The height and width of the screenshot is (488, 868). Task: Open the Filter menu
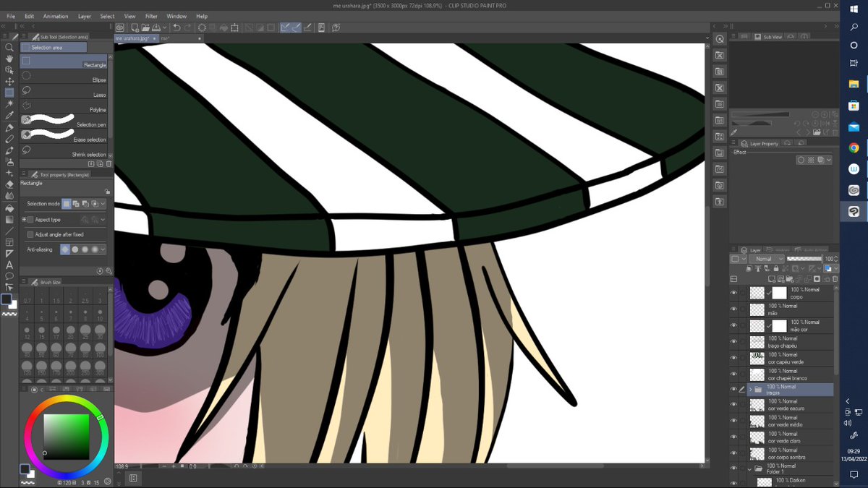pos(151,16)
